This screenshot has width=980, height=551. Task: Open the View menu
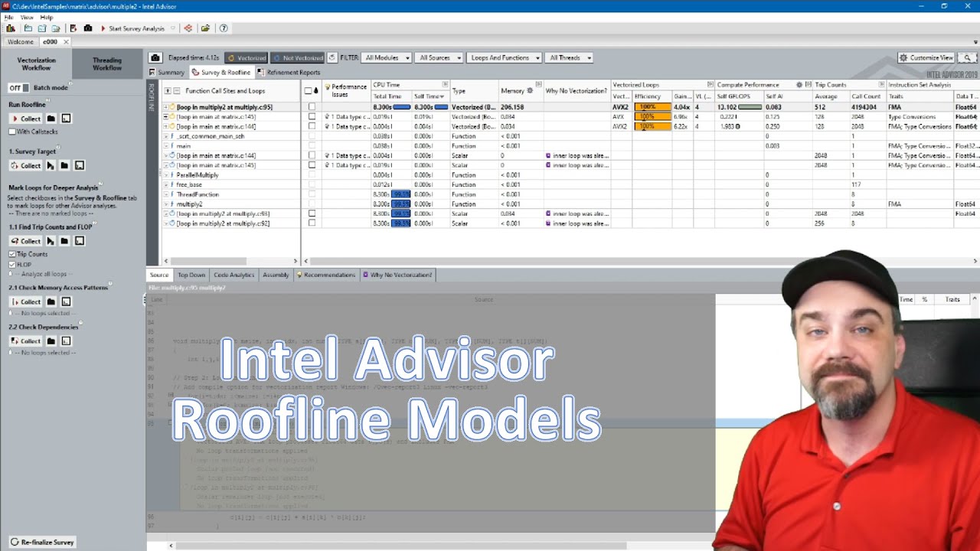click(27, 17)
